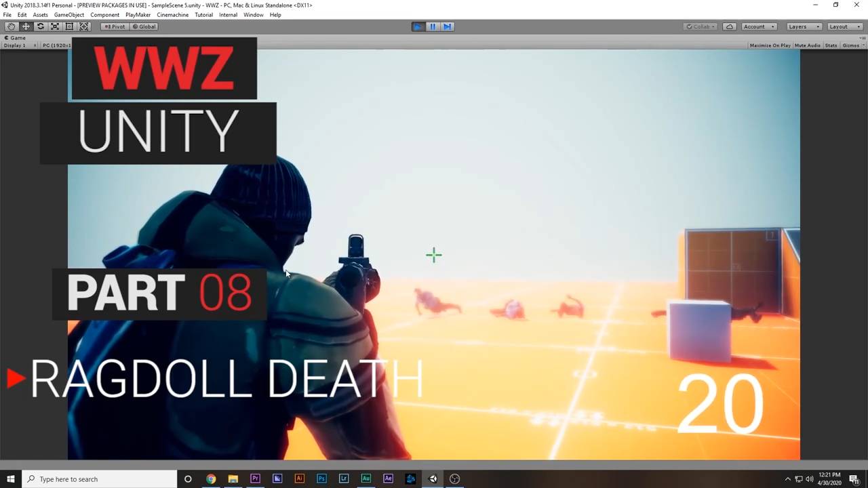This screenshot has height=488, width=868.
Task: Select the Rect Transform tool
Action: (x=69, y=26)
